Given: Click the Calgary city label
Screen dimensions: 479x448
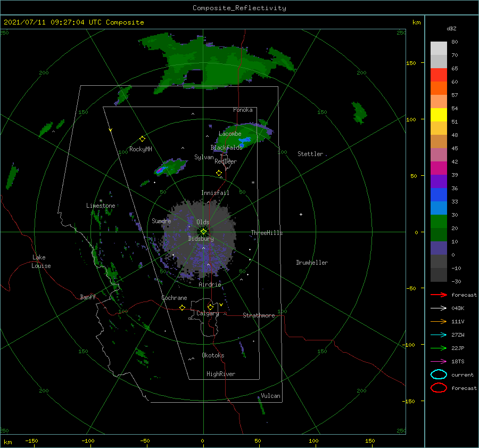Looking at the screenshot, I should [208, 313].
